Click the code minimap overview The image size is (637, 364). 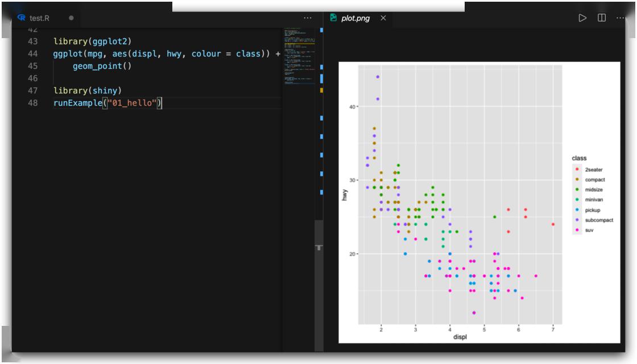pyautogui.click(x=299, y=57)
